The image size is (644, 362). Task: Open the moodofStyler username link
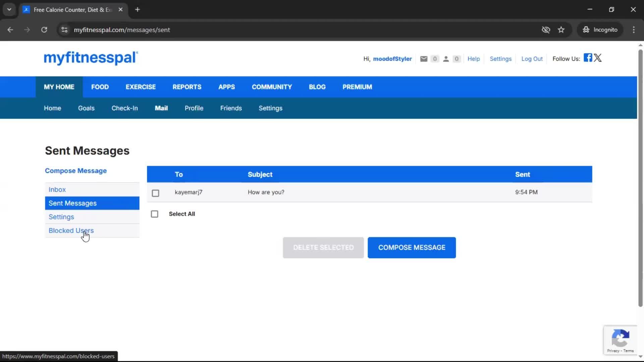[392, 59]
